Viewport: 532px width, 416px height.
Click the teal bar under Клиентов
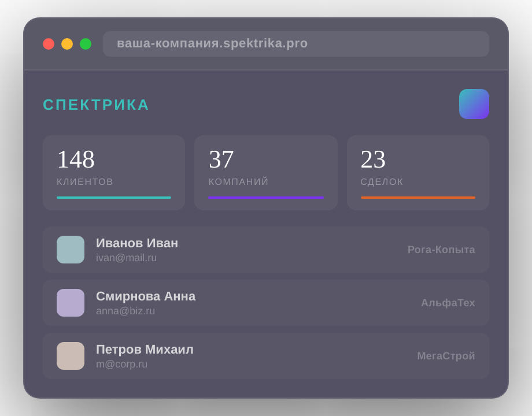(114, 198)
